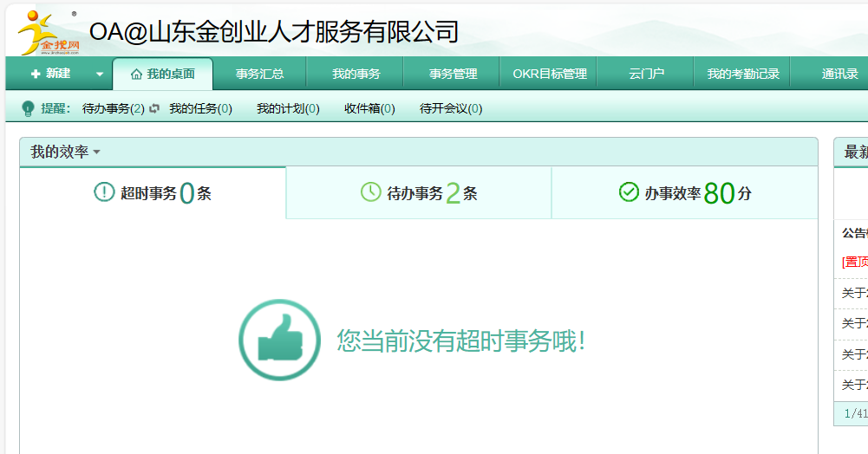The width and height of the screenshot is (868, 454).
Task: Click the refresh icon beside 待办事务
Action: [x=154, y=108]
